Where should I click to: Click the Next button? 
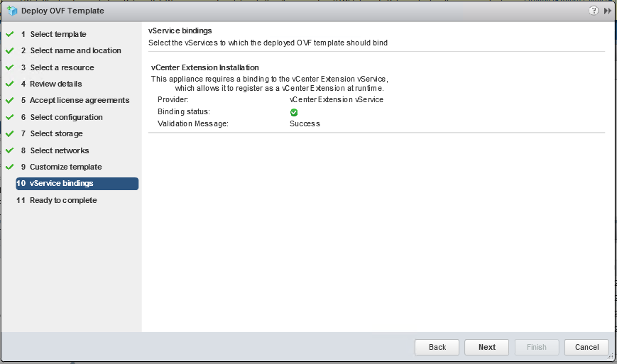487,347
